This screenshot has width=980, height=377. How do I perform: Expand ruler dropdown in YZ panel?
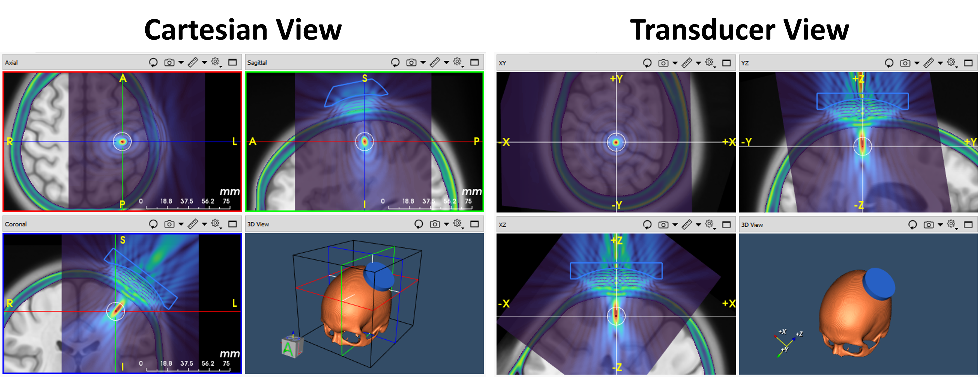click(x=940, y=63)
